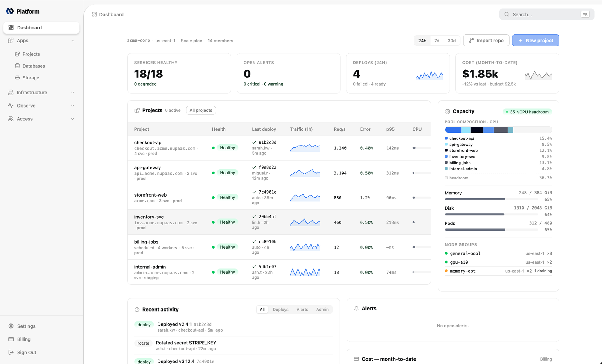Click the storefront-web black legend swatch
This screenshot has width=602, height=364.
pyautogui.click(x=446, y=150)
